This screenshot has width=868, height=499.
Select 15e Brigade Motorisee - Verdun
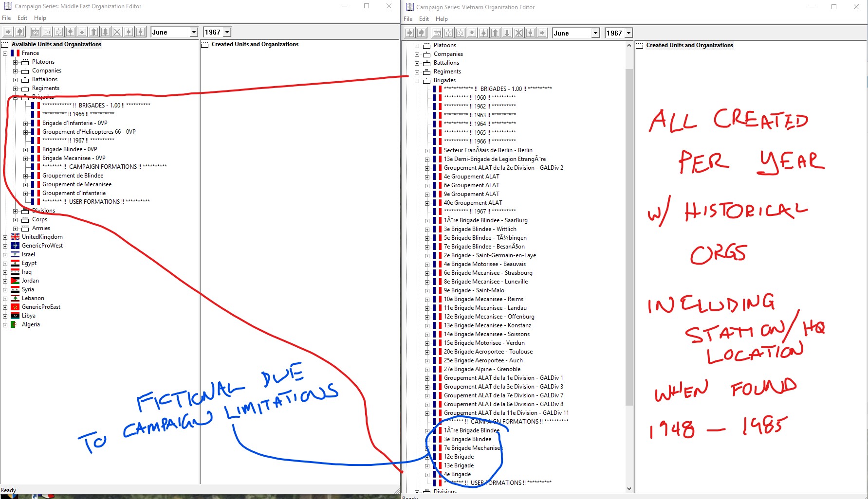click(x=484, y=343)
